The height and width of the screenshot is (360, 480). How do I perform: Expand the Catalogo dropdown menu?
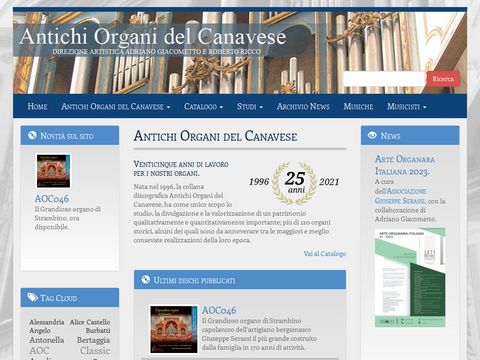[203, 107]
